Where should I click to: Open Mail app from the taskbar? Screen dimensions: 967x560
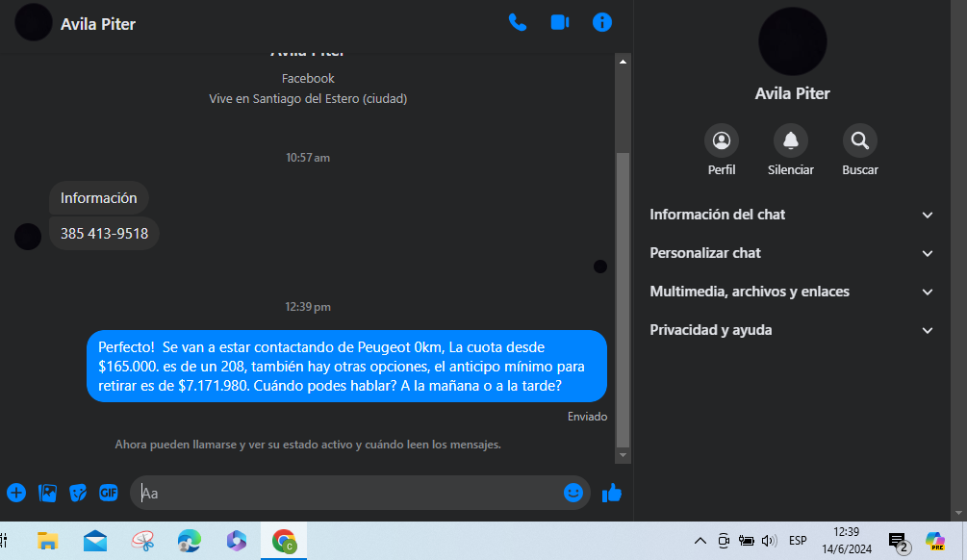pos(95,541)
